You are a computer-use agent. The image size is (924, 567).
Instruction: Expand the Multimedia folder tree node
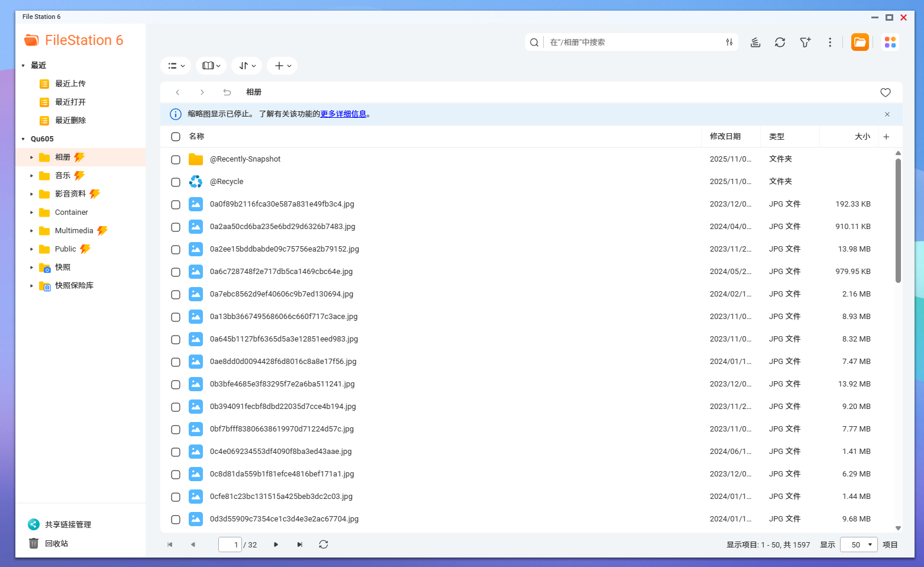coord(31,231)
